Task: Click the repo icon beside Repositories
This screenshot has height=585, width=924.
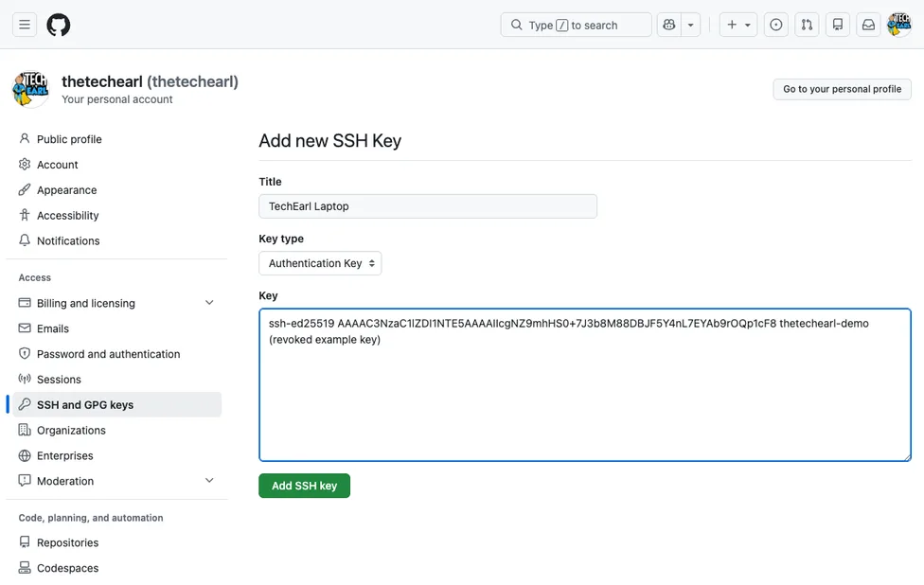Action: point(25,542)
